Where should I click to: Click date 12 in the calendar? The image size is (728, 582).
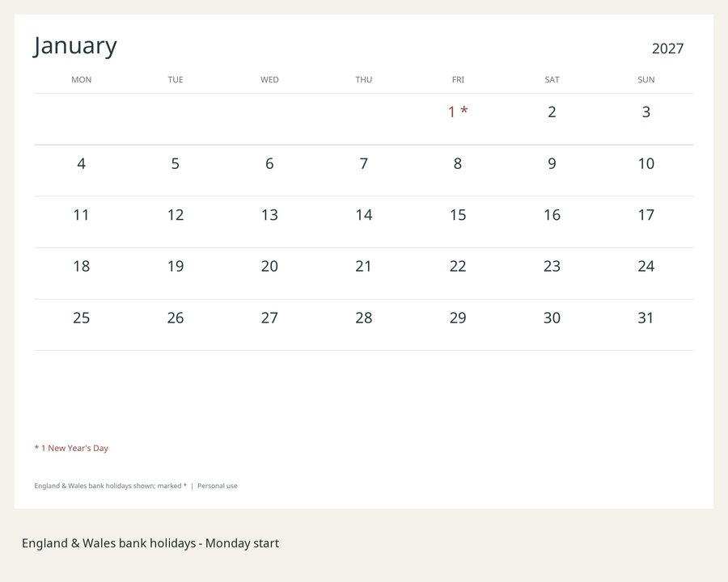pos(176,215)
